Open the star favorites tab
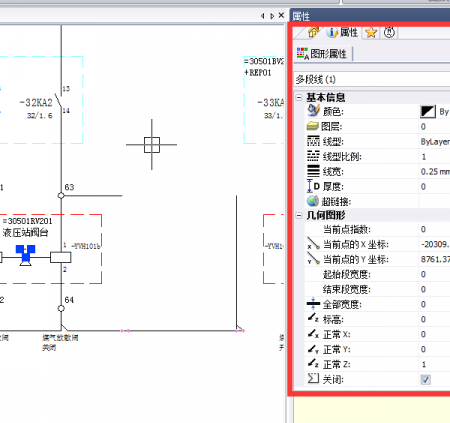This screenshot has width=450, height=423. 371,33
